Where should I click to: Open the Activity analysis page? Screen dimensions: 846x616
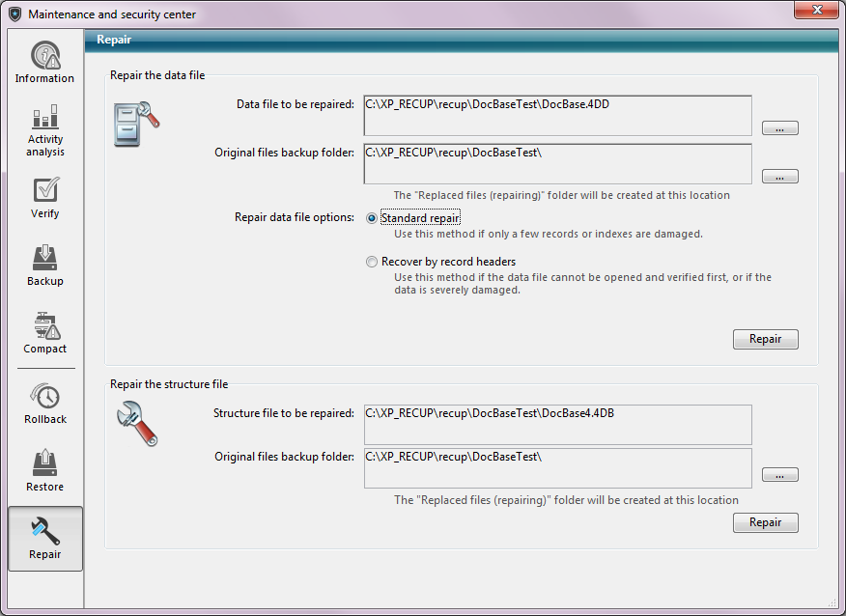coord(45,129)
